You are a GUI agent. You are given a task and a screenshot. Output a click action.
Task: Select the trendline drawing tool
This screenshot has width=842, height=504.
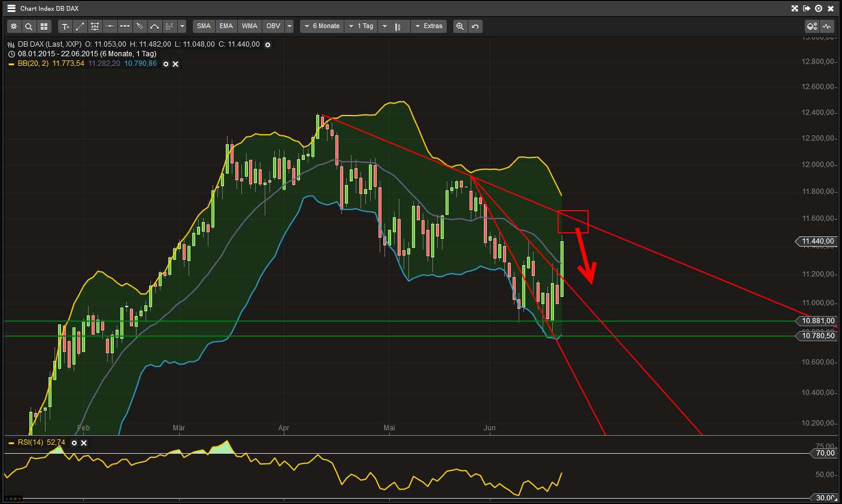pos(80,26)
